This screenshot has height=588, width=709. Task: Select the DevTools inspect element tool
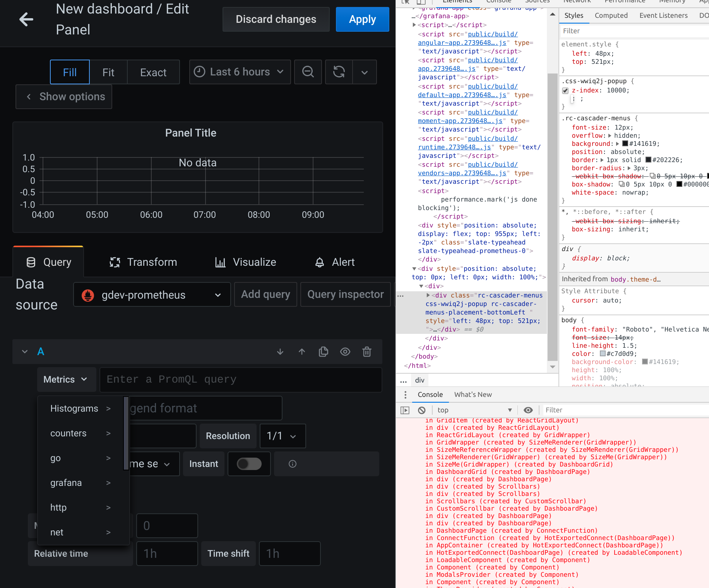(x=405, y=2)
